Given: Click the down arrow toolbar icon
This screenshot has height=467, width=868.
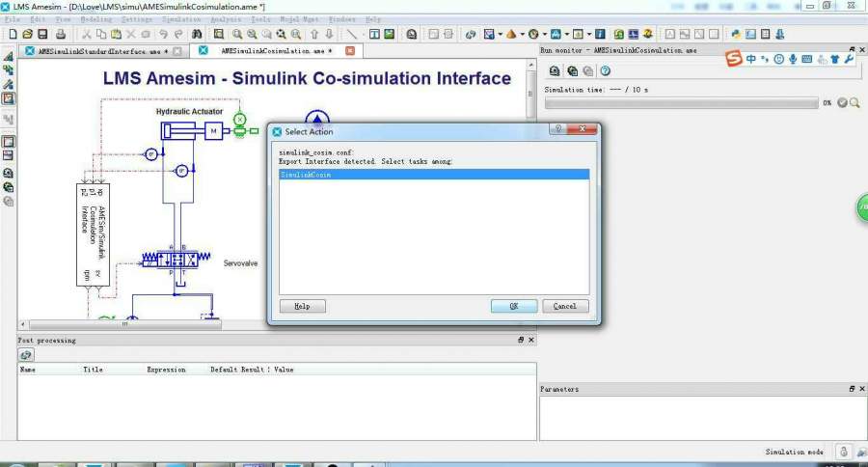Looking at the screenshot, I should 329,35.
